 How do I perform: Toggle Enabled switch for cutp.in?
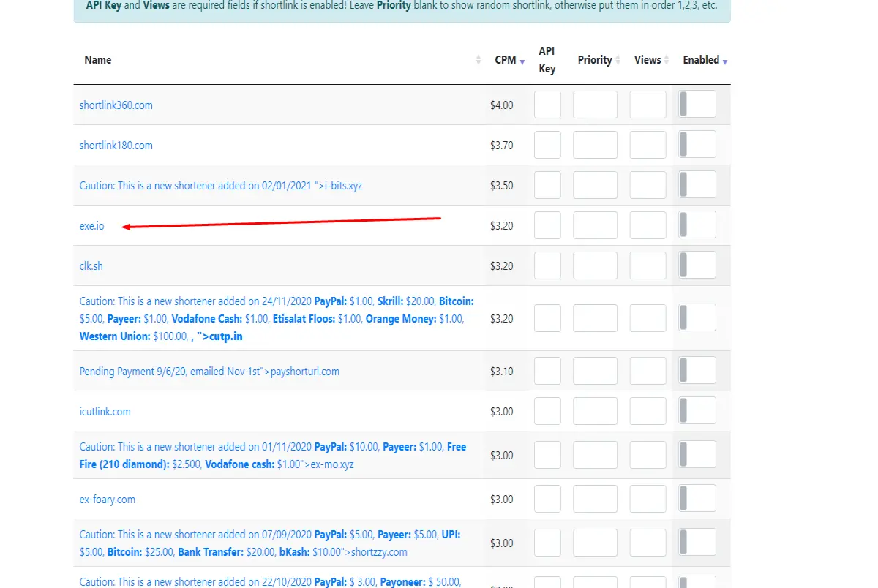pos(697,318)
